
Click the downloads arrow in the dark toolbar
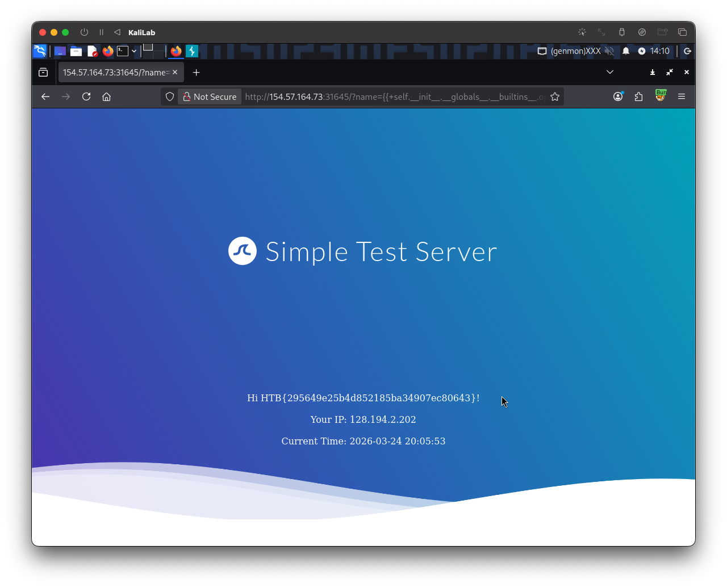[x=652, y=72]
